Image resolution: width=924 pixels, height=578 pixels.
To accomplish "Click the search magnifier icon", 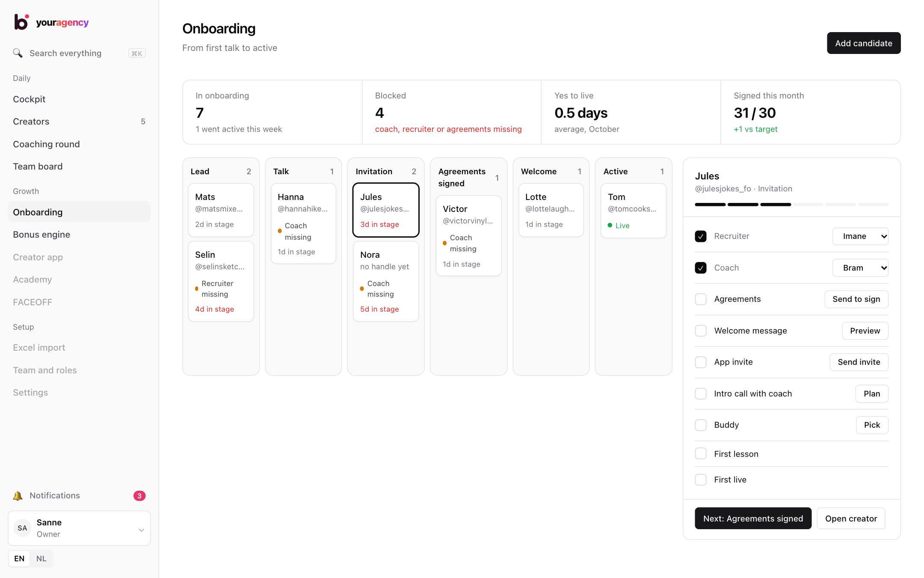I will 18,53.
